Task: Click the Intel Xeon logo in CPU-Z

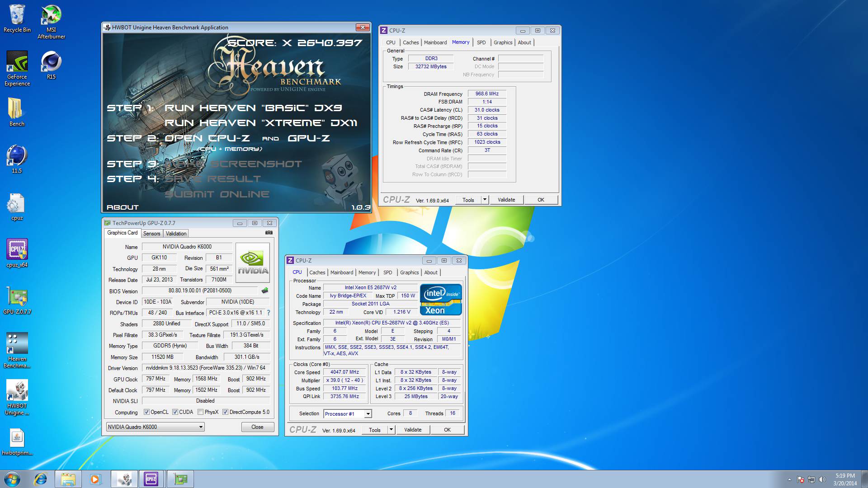Action: click(441, 300)
